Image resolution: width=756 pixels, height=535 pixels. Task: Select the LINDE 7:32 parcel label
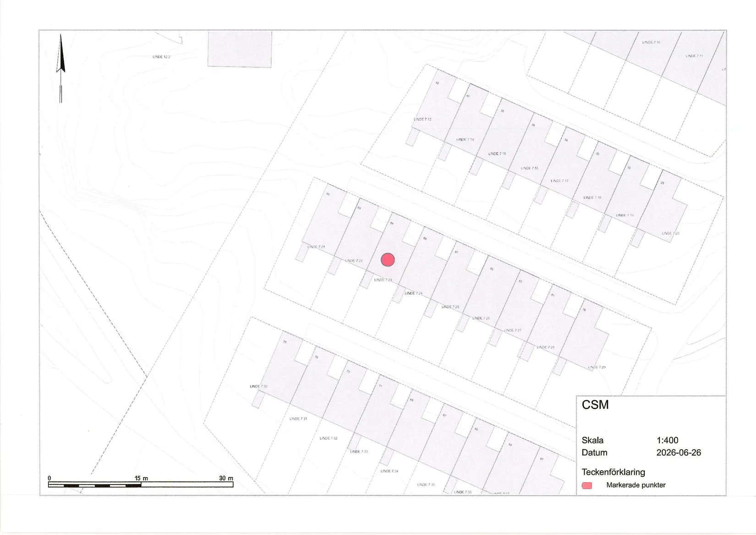click(329, 438)
